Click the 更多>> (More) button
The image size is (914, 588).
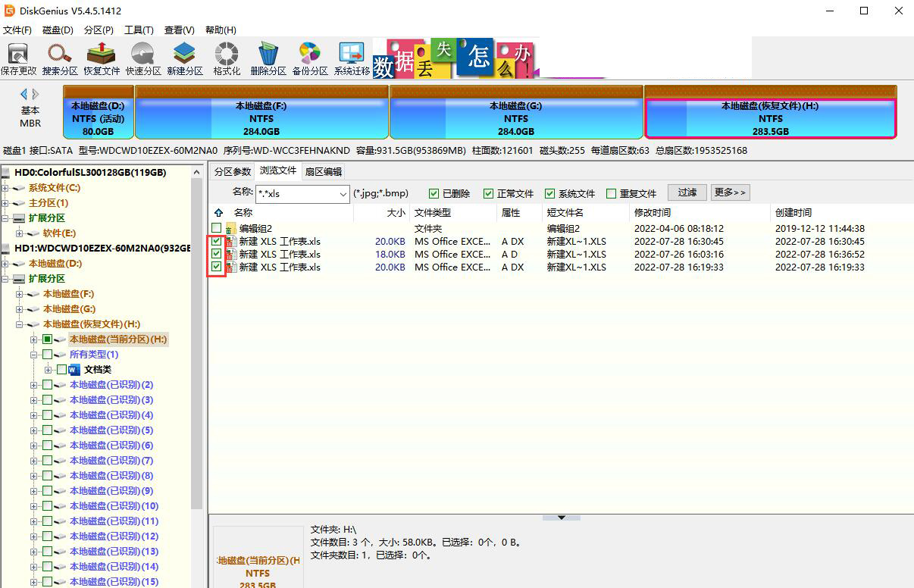(730, 192)
